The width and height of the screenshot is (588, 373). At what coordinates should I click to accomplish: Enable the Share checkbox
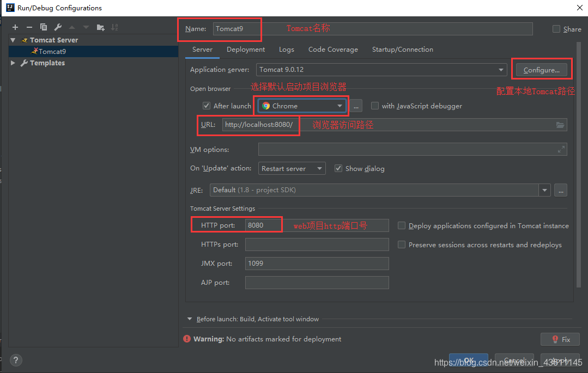click(556, 29)
